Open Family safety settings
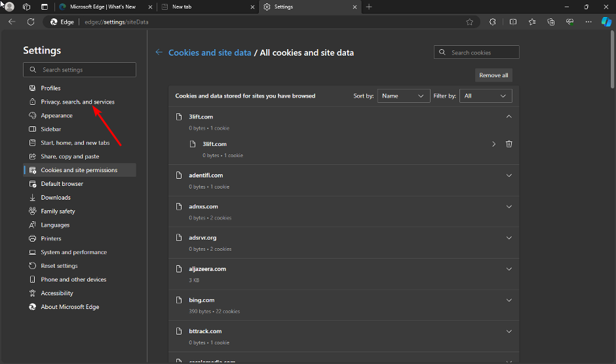 point(79,211)
